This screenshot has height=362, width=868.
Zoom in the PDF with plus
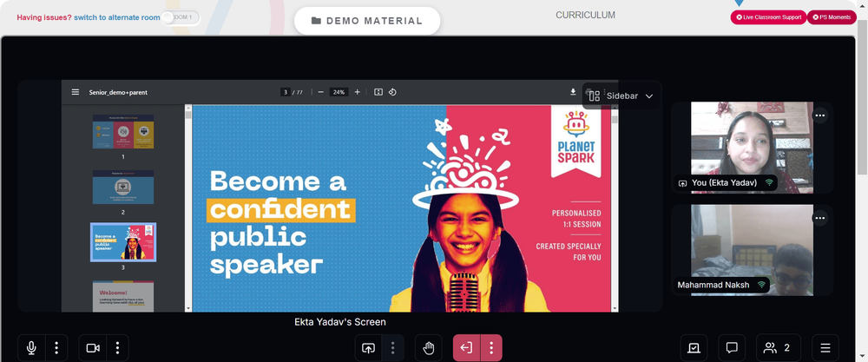(x=357, y=92)
